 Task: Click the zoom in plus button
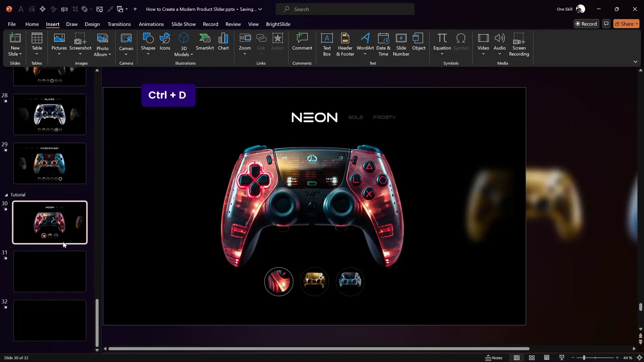point(617,358)
